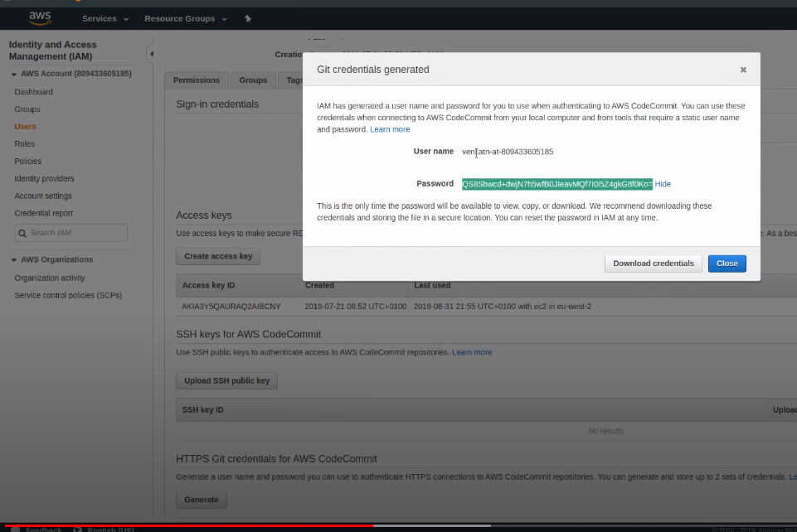Click the SSH keys for AWS CodeCommit heading
This screenshot has height=532, width=797.
(249, 335)
